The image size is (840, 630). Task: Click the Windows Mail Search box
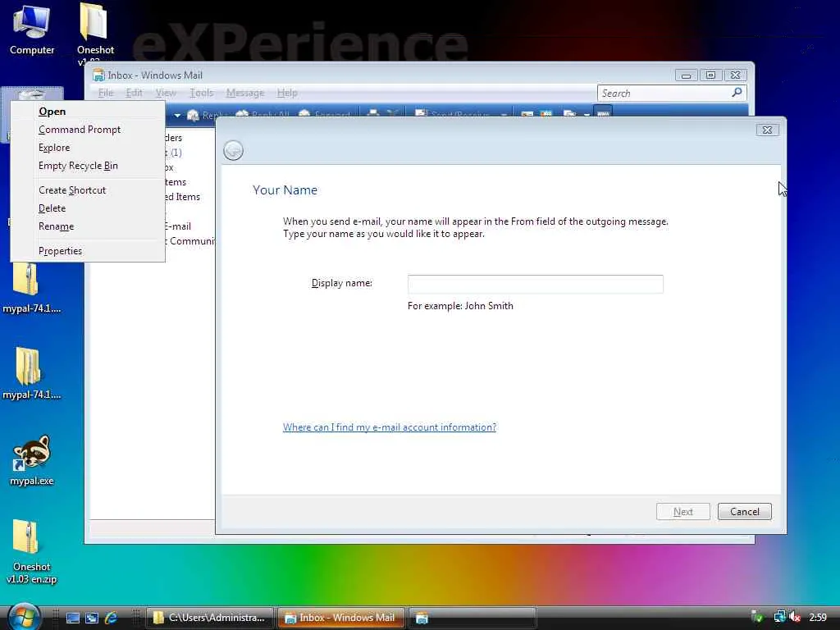(x=664, y=94)
